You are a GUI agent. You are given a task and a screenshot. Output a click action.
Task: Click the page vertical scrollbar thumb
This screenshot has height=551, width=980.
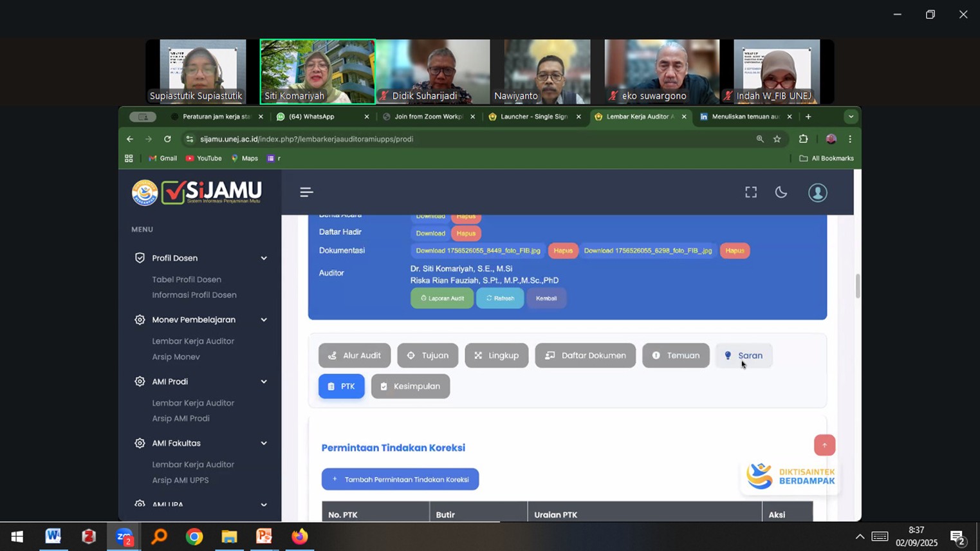click(x=857, y=286)
